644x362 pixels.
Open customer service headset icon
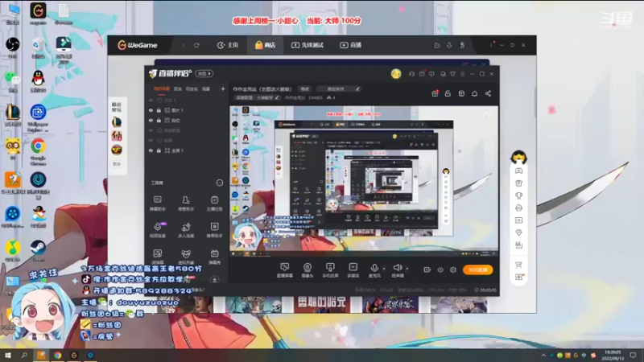pyautogui.click(x=411, y=74)
